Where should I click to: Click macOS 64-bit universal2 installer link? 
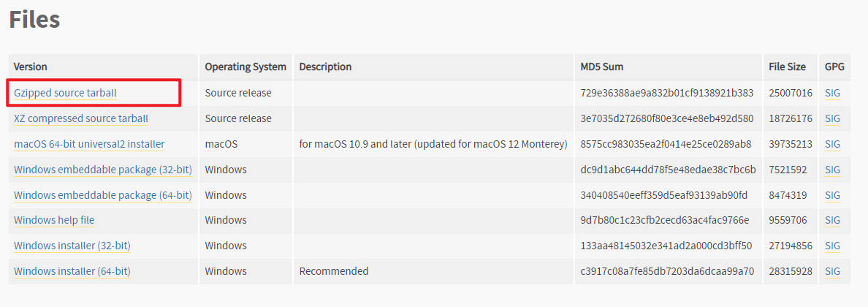[89, 144]
